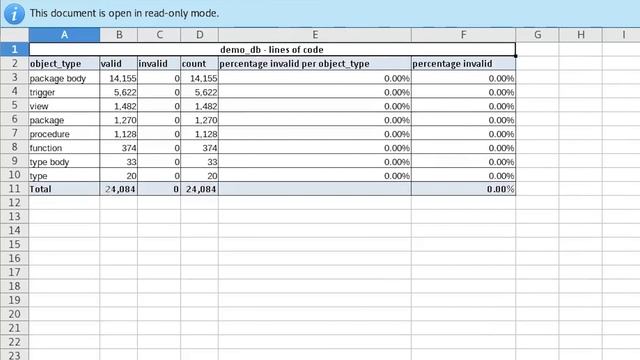Click valid value 20 in column B
Viewport: 640px width, 360px height.
click(x=119, y=176)
